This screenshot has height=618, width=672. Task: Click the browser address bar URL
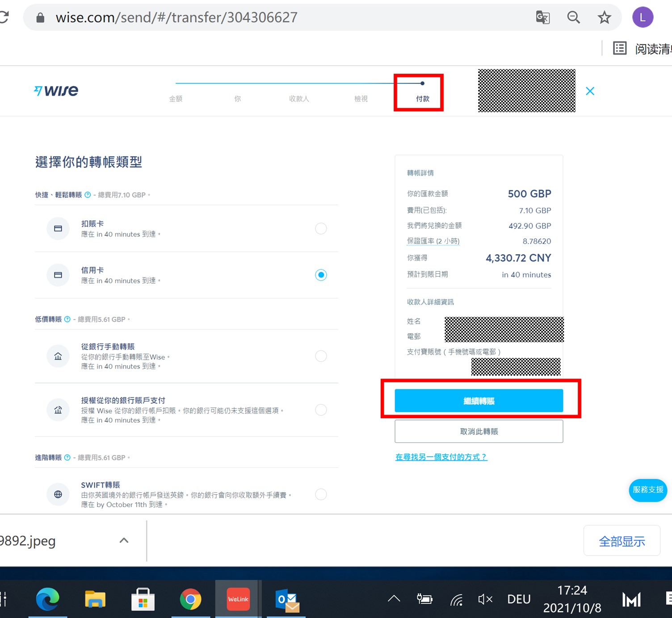click(176, 17)
